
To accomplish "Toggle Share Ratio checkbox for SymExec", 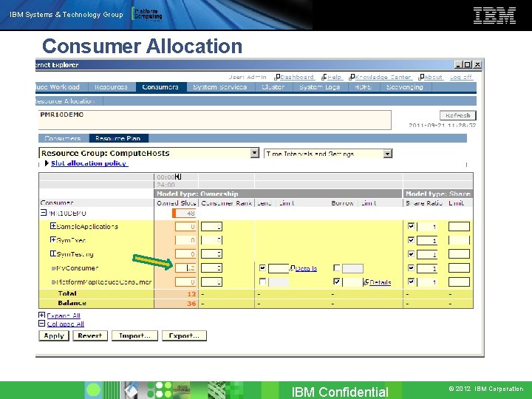I will [x=411, y=240].
